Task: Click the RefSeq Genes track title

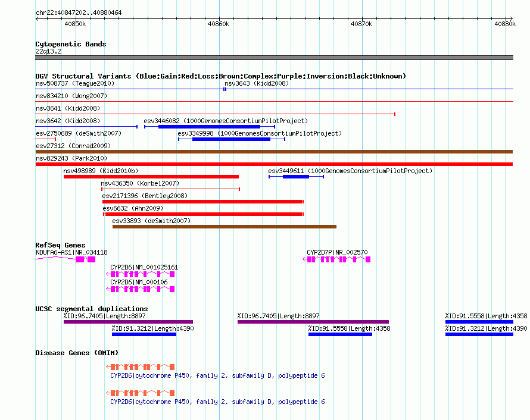Action: coord(60,245)
